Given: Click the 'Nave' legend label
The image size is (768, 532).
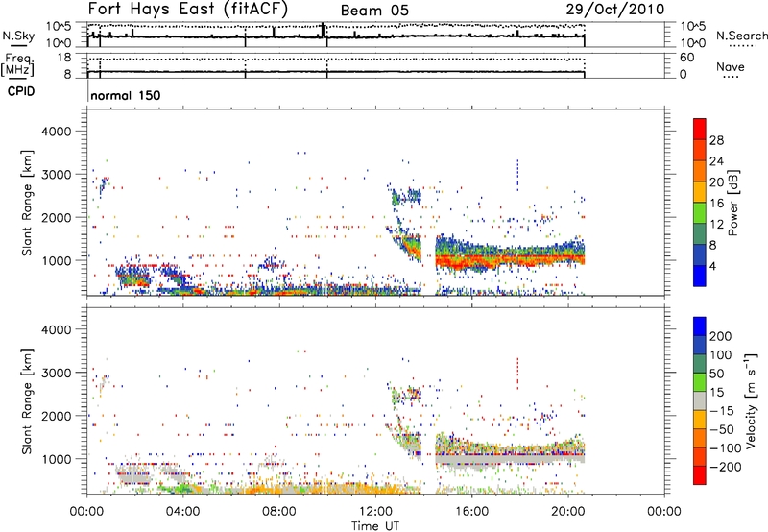Looking at the screenshot, I should [x=731, y=67].
